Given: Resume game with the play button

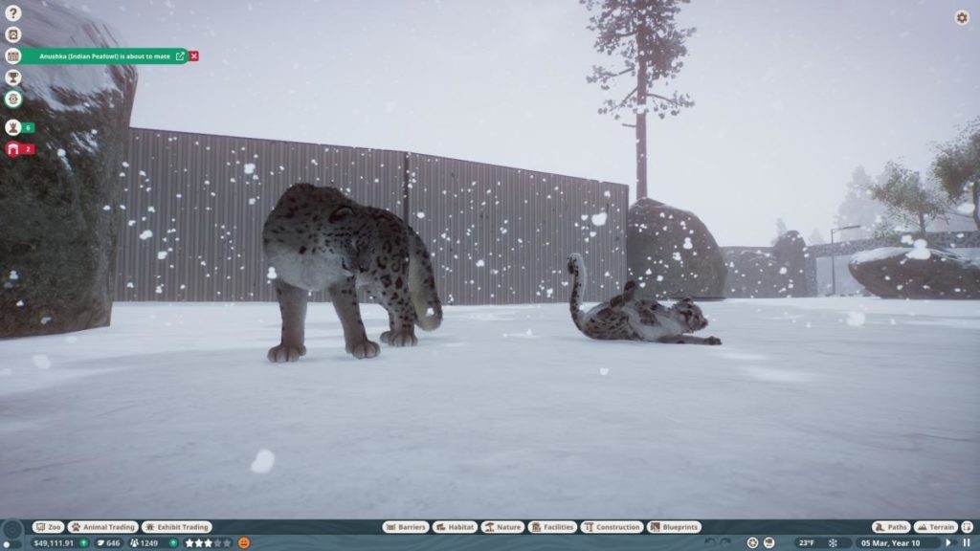Looking at the screenshot, I should pyautogui.click(x=948, y=543).
